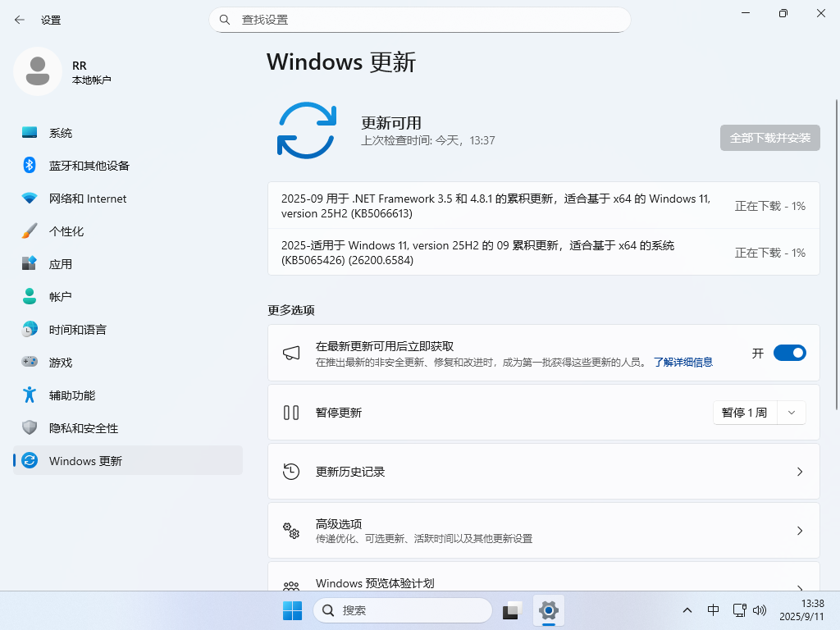Click the pause icon beside 暂停更新
The height and width of the screenshot is (630, 840).
291,413
